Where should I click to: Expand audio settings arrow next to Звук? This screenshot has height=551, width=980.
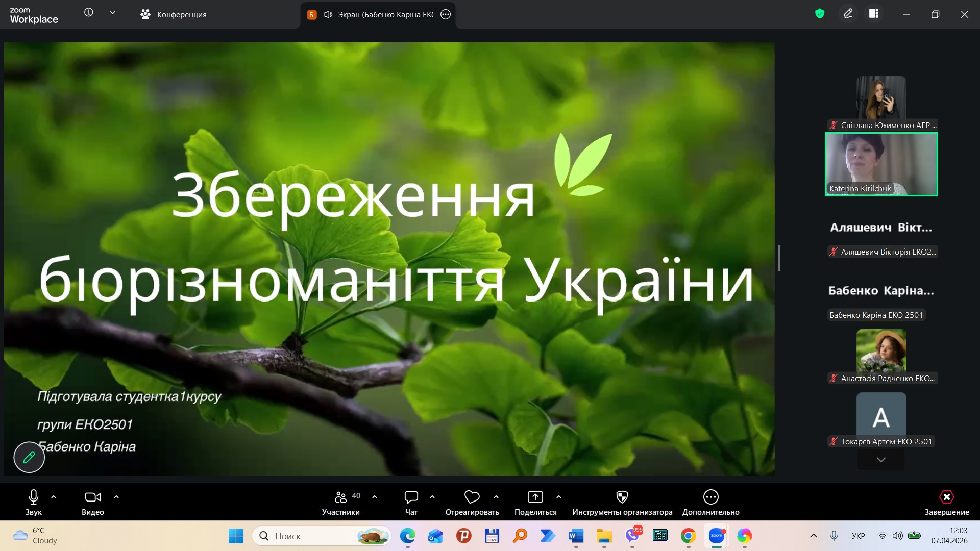tap(54, 496)
